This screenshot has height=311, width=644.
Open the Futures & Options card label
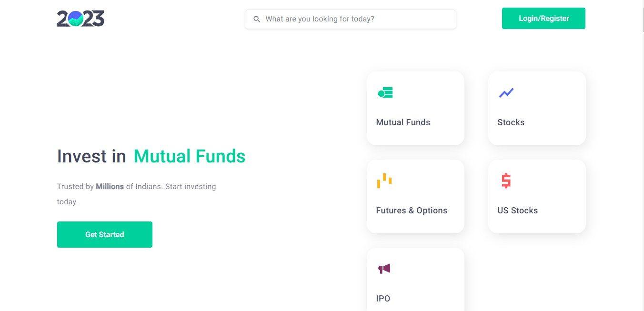(412, 211)
